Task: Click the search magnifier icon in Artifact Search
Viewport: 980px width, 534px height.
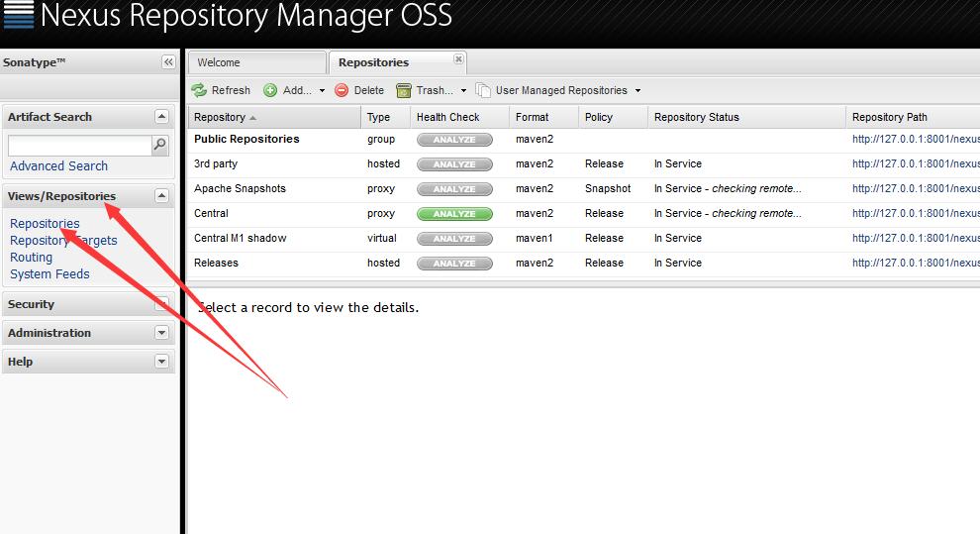Action: 160,145
